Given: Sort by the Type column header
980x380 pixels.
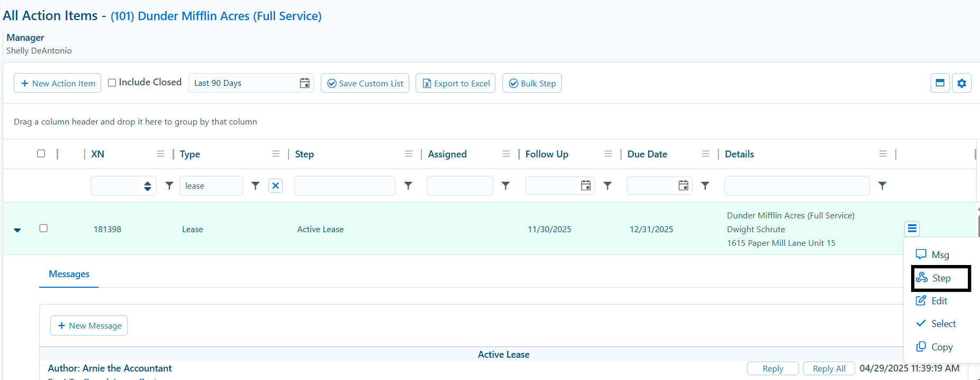Looking at the screenshot, I should (190, 154).
